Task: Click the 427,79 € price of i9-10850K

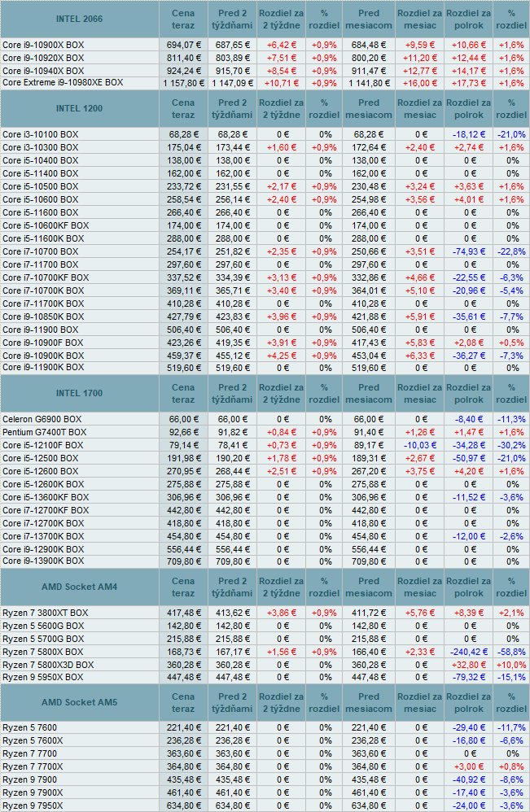Action: pos(183,317)
